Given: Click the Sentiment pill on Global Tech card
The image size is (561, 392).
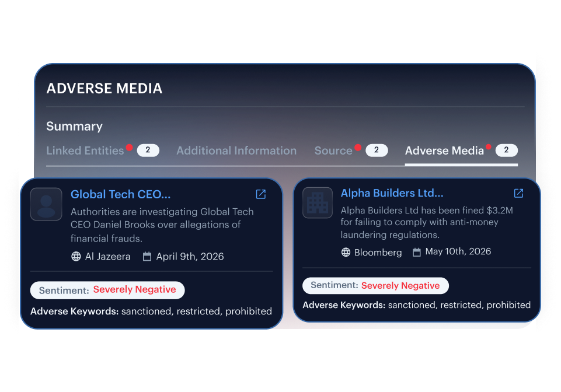Looking at the screenshot, I should 107,290.
